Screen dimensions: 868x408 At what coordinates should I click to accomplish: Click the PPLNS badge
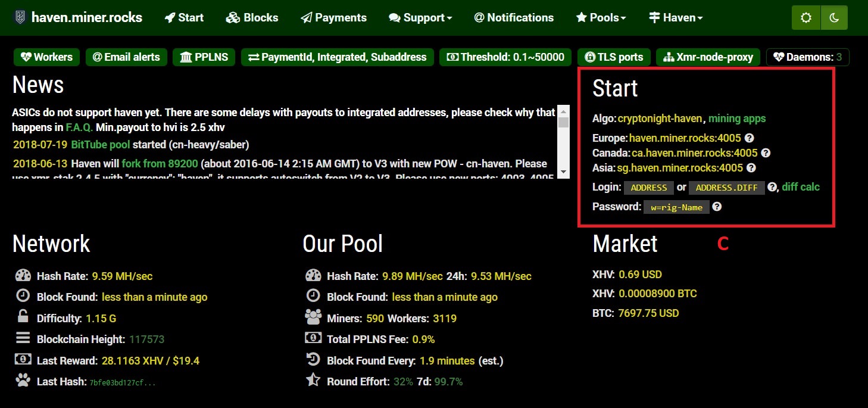pos(204,57)
